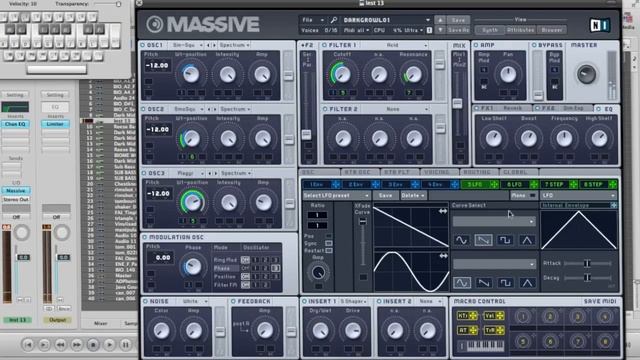640x360 pixels.
Task: Select sine curve in lower LFO row
Action: [462, 282]
